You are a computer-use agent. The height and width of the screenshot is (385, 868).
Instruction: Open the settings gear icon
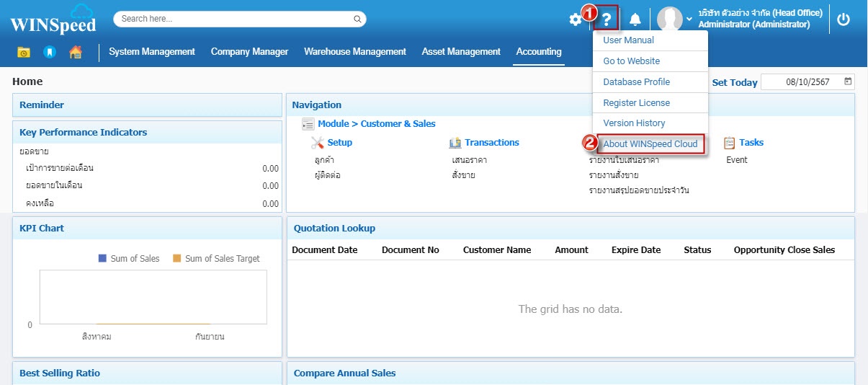(x=575, y=19)
